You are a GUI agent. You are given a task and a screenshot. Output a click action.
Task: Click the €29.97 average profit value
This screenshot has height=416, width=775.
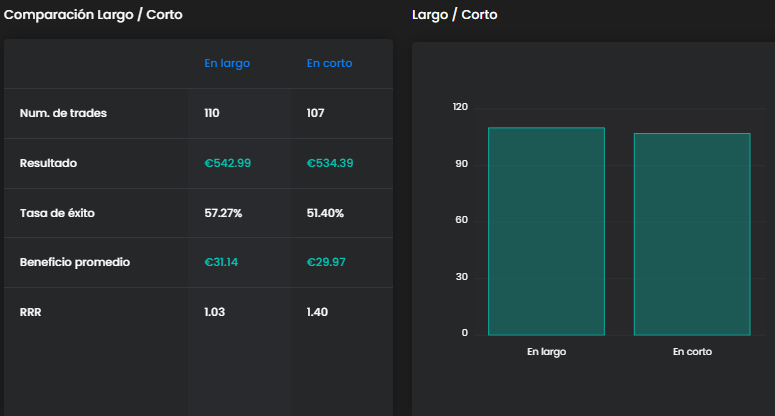[325, 262]
